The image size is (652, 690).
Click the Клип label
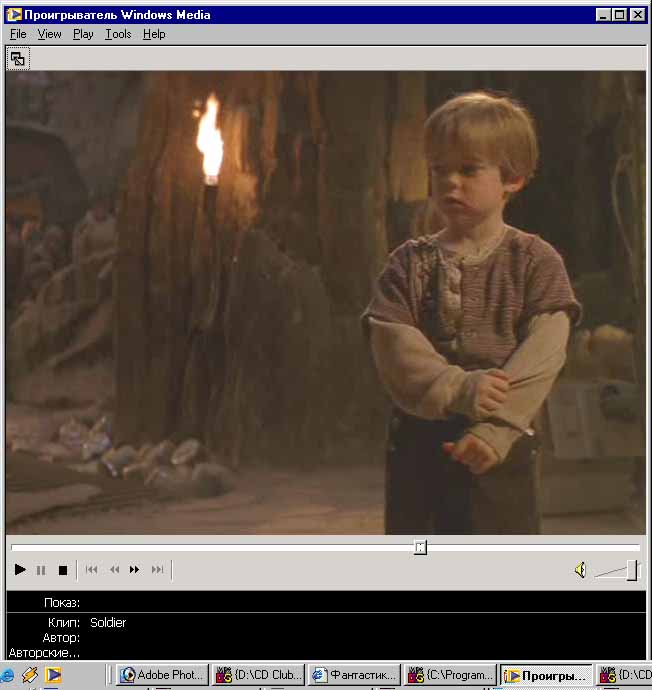[x=64, y=622]
